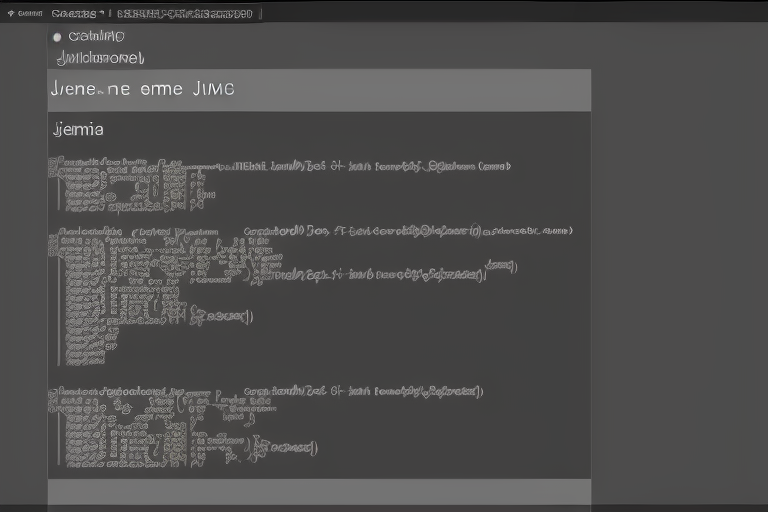Click the second code block's top signature line
The width and height of the screenshot is (768, 512).
point(400,231)
